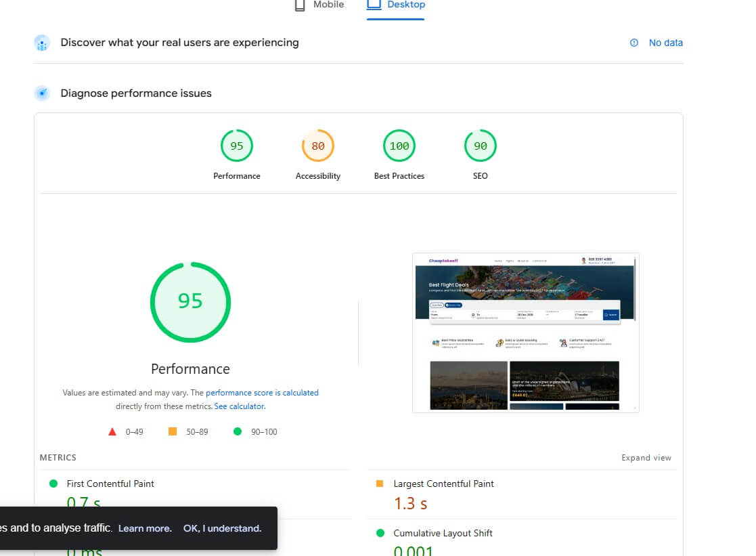Expand view of the metrics section

(x=646, y=458)
